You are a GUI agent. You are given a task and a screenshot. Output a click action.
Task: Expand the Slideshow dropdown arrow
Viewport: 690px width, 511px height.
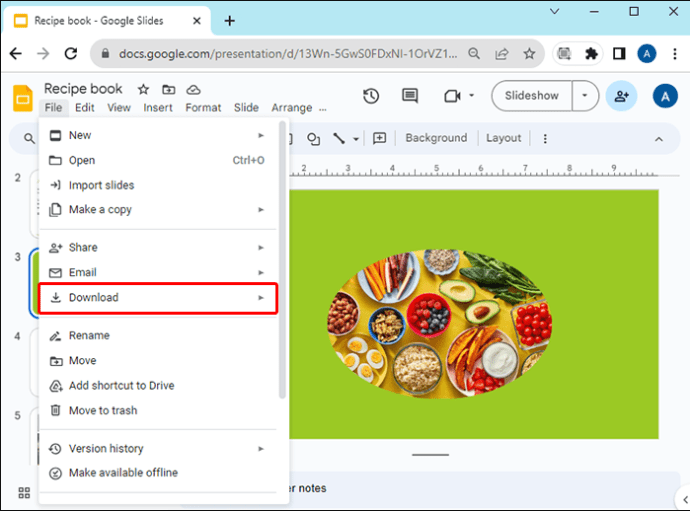click(x=585, y=96)
